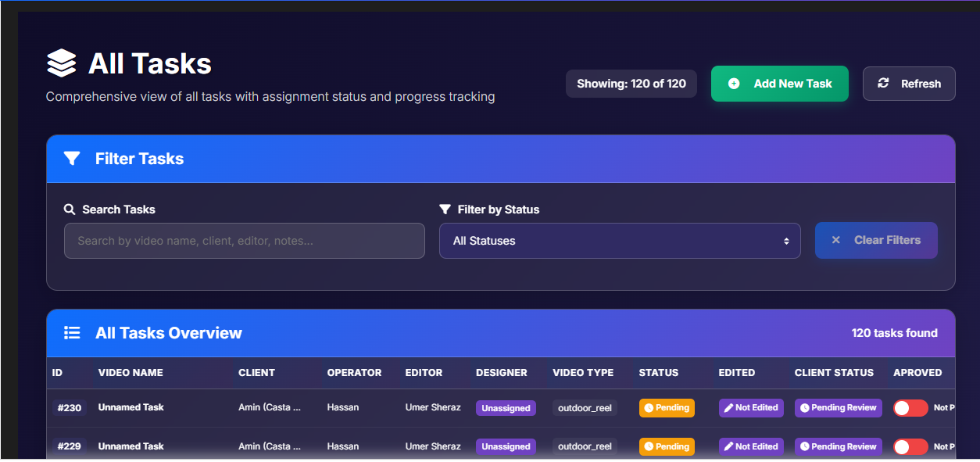This screenshot has height=462, width=980.
Task: Click the Add New Task button
Action: tap(780, 84)
